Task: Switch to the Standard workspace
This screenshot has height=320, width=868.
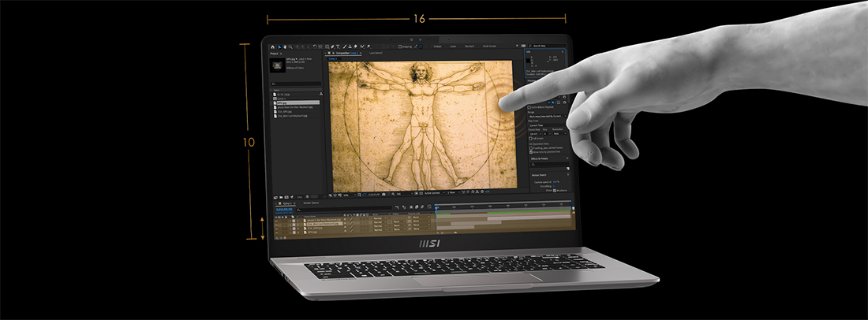Action: [x=470, y=47]
